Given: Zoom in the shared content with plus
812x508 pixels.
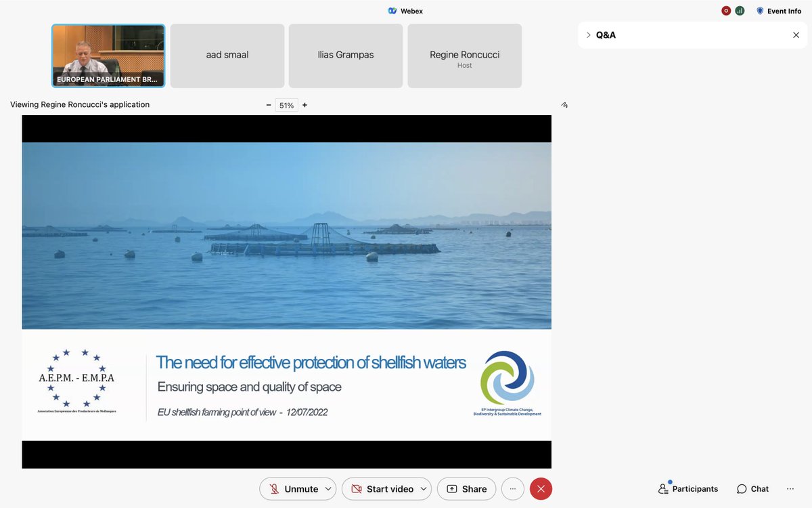Looking at the screenshot, I should click(x=304, y=105).
